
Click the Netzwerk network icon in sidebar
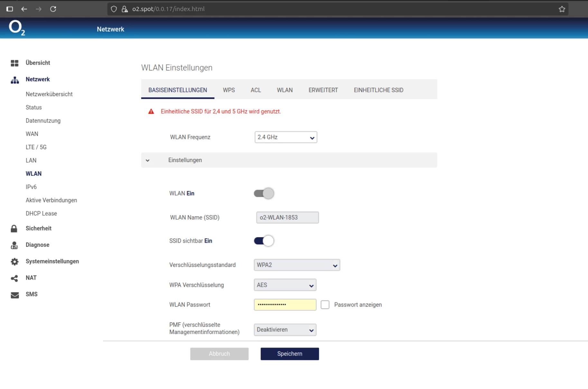pos(14,80)
